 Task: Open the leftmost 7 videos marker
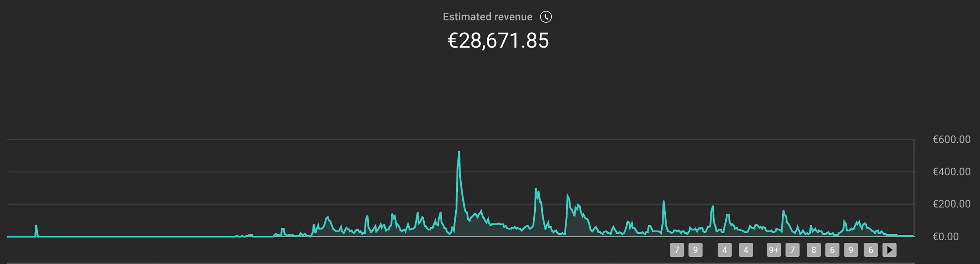pyautogui.click(x=677, y=250)
